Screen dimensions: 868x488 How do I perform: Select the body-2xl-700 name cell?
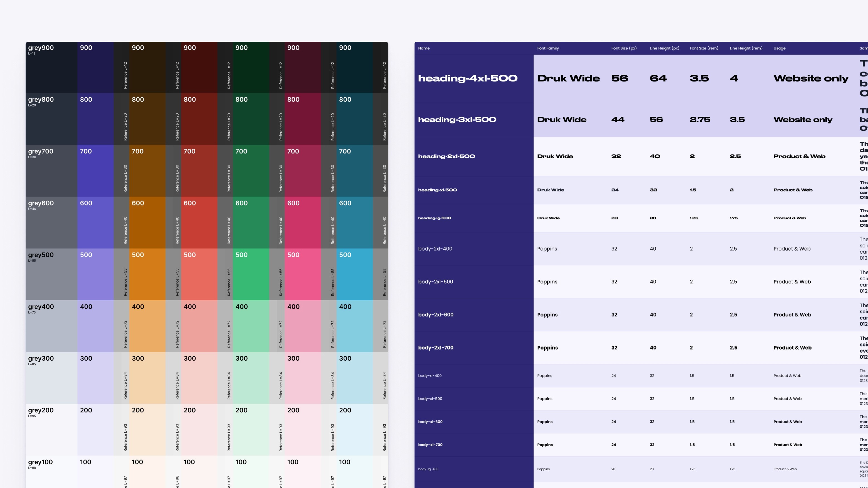point(474,348)
